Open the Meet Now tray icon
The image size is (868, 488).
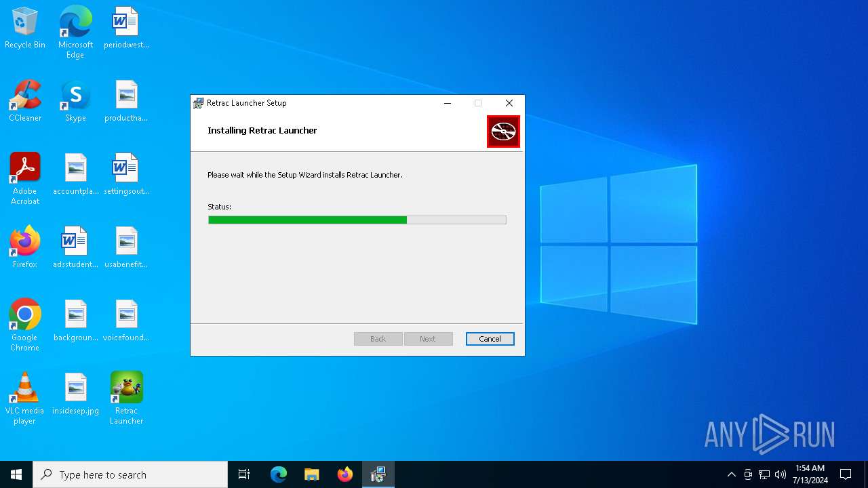[x=748, y=474]
